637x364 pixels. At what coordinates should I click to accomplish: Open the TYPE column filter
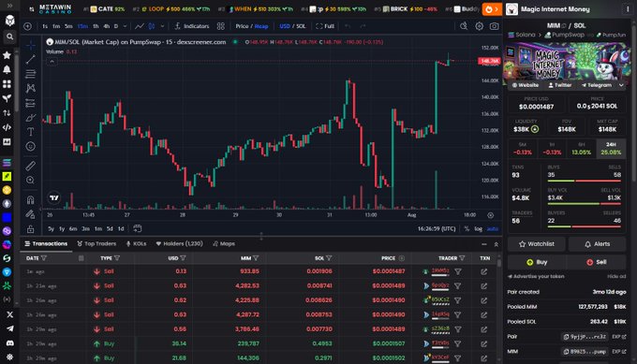pyautogui.click(x=117, y=258)
